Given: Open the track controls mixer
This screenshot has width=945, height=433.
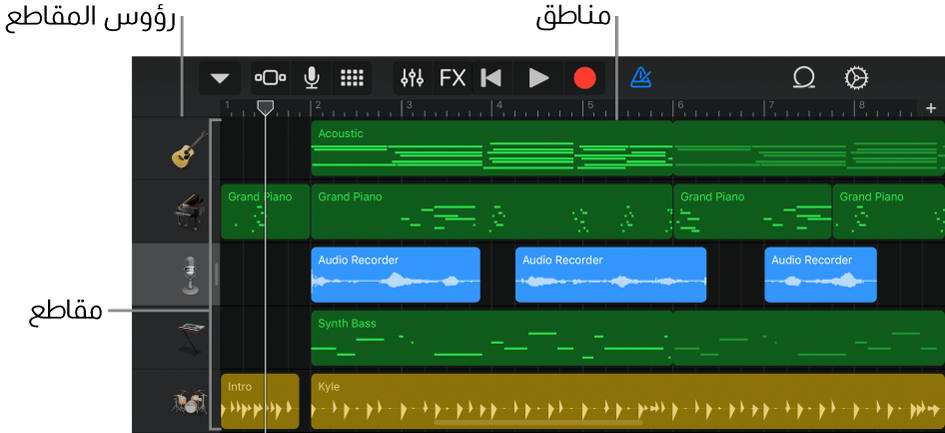Looking at the screenshot, I should 412,78.
